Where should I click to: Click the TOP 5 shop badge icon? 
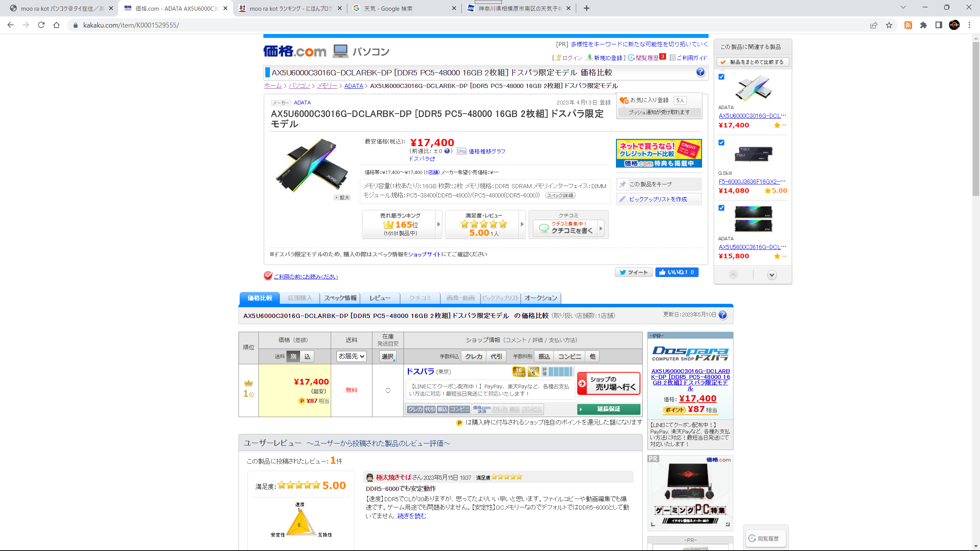533,372
